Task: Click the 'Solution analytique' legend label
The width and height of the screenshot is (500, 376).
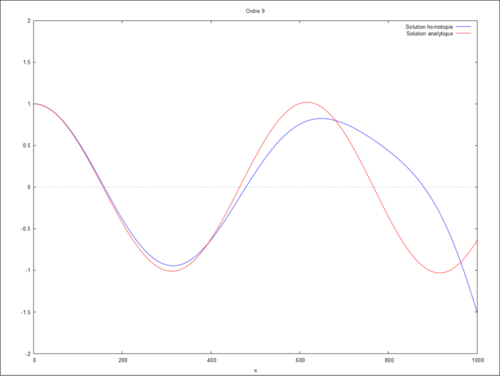Action: point(429,34)
